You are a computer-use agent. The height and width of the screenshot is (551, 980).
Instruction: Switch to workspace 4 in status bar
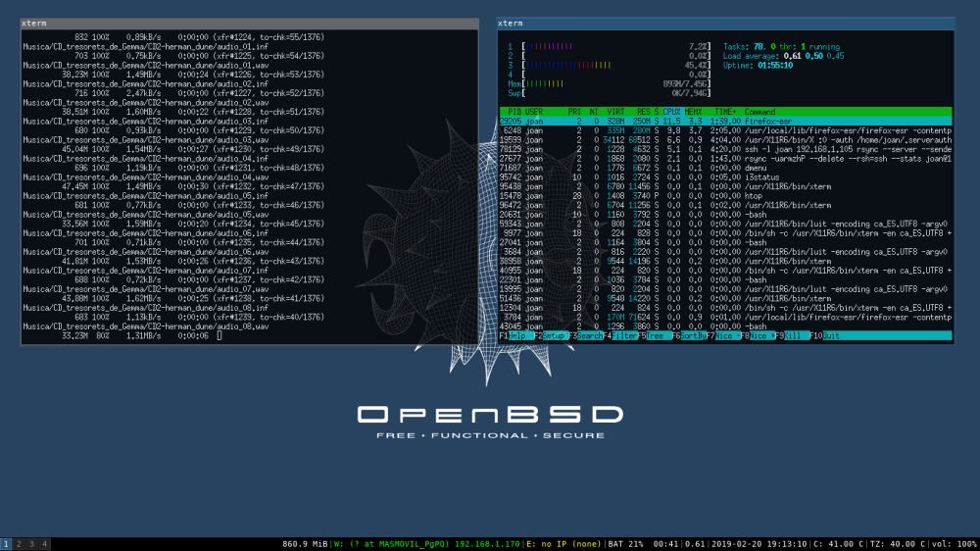click(x=43, y=543)
